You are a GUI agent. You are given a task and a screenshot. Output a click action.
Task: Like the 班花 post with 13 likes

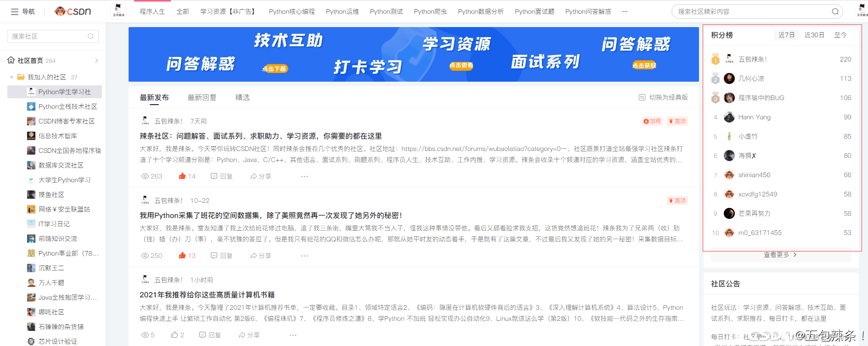[x=182, y=256]
